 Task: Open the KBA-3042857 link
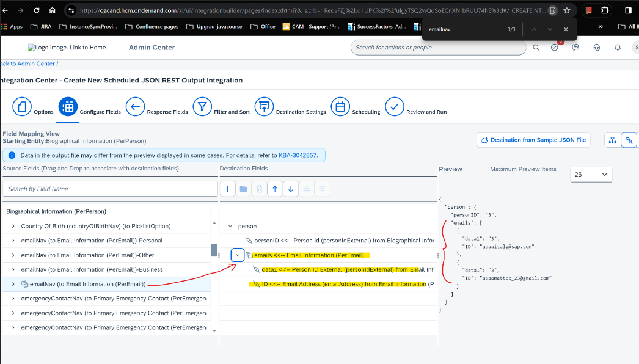298,155
